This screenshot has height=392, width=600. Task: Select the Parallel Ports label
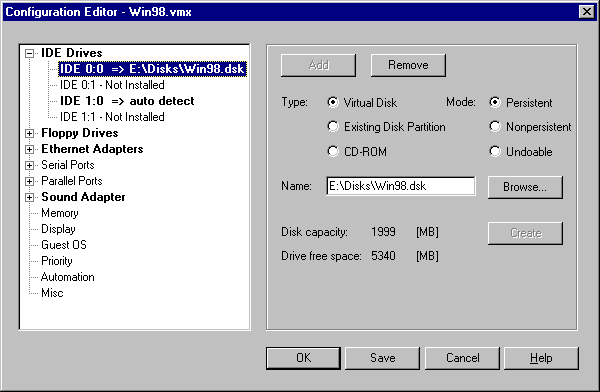tap(72, 181)
